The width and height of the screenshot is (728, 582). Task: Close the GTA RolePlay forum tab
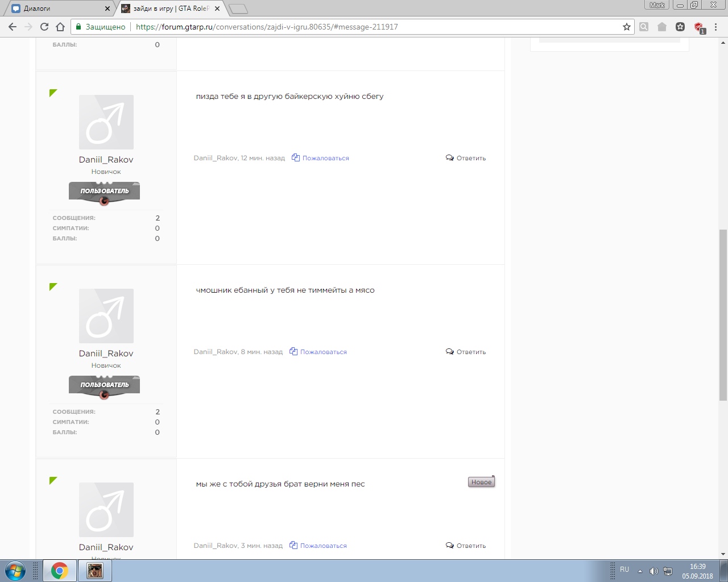(x=217, y=9)
